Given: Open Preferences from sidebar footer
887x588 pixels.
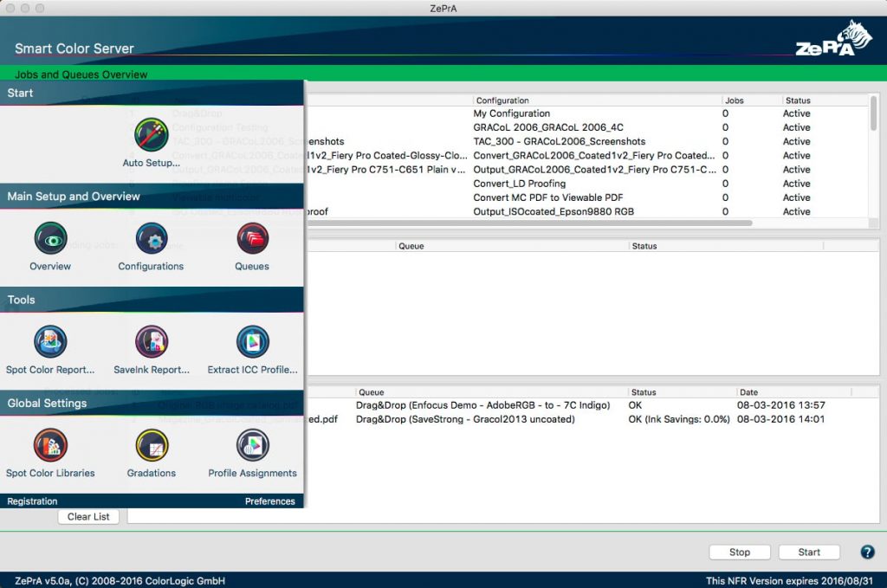Looking at the screenshot, I should (x=269, y=501).
